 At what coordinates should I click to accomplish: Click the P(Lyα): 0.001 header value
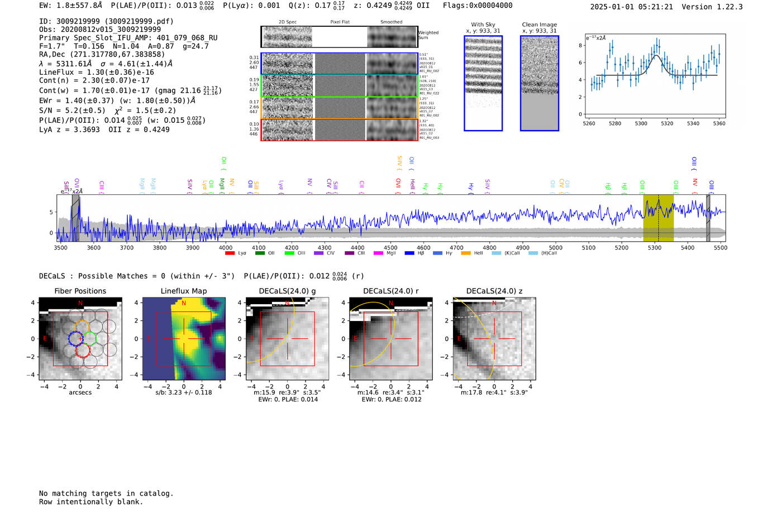pyautogui.click(x=251, y=6)
